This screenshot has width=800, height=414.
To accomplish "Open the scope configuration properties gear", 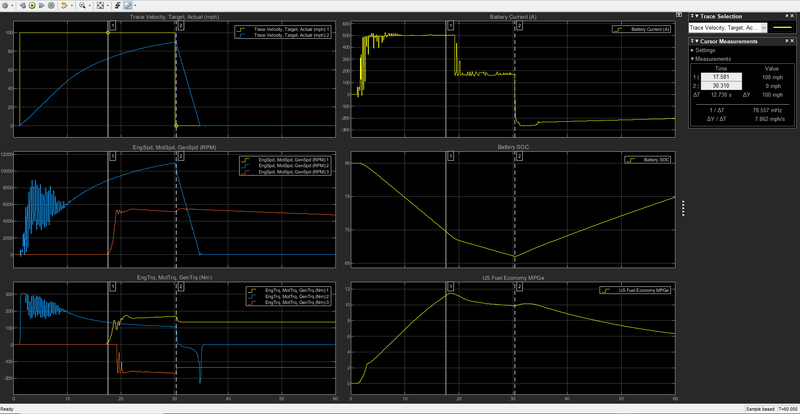I will click(x=6, y=5).
